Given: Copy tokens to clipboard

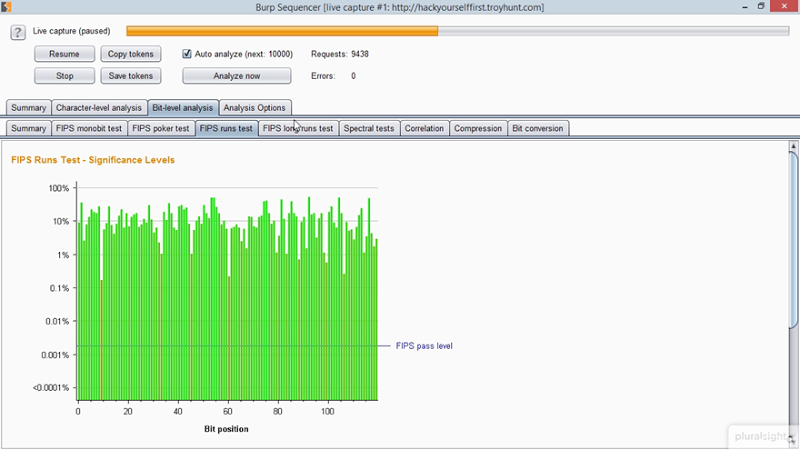Looking at the screenshot, I should [131, 54].
